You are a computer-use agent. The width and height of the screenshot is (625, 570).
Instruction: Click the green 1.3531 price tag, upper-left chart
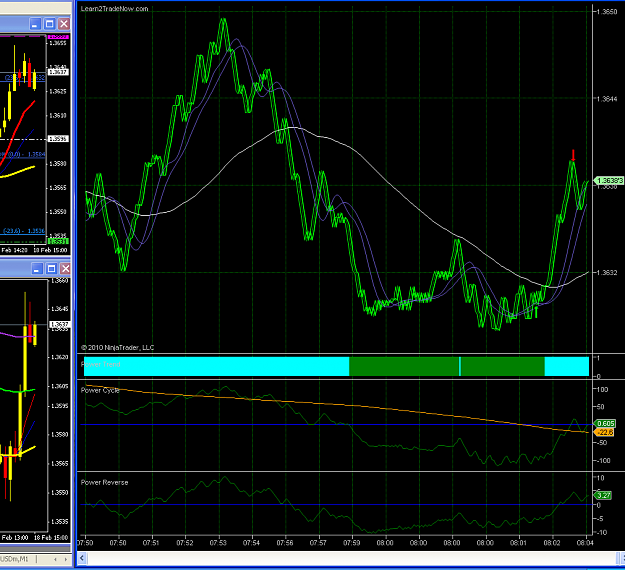coord(58,241)
